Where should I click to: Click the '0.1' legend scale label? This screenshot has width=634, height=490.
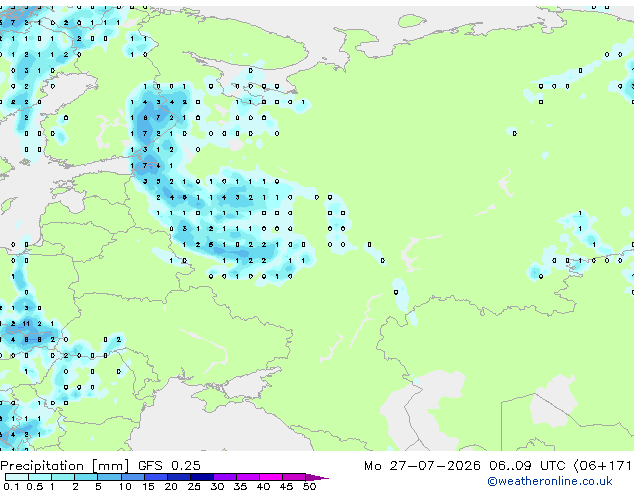[11, 486]
